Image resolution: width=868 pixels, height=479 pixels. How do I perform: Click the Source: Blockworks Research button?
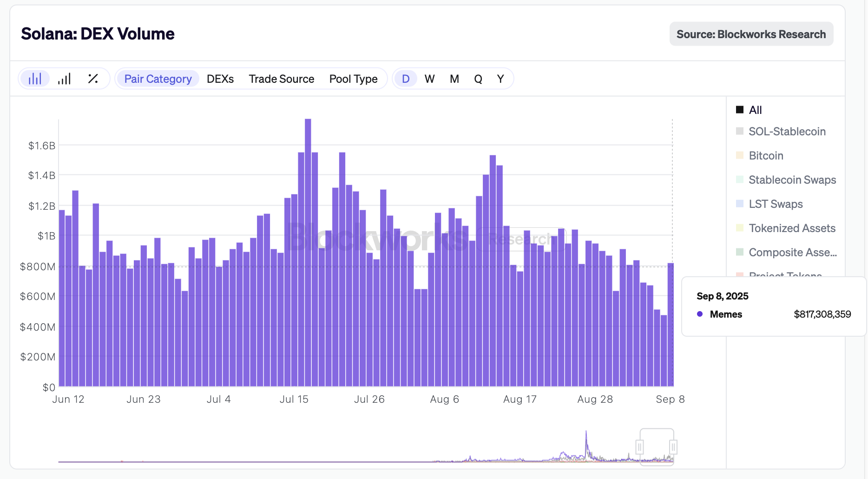pos(751,33)
